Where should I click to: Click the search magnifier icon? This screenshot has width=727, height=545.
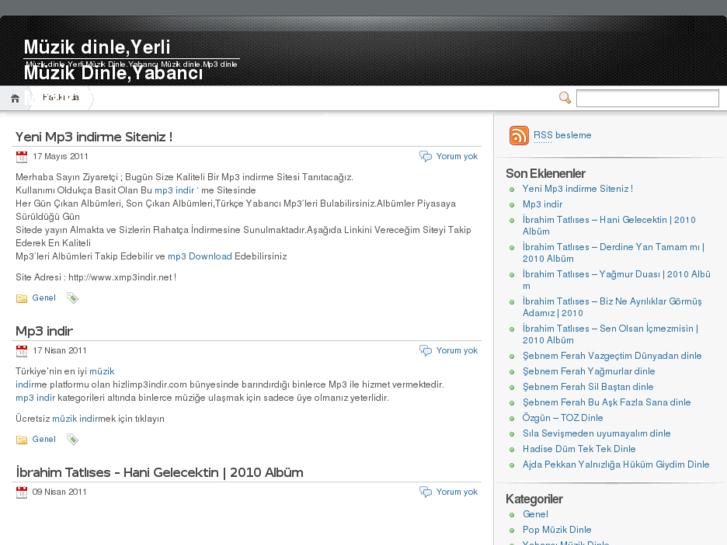565,98
